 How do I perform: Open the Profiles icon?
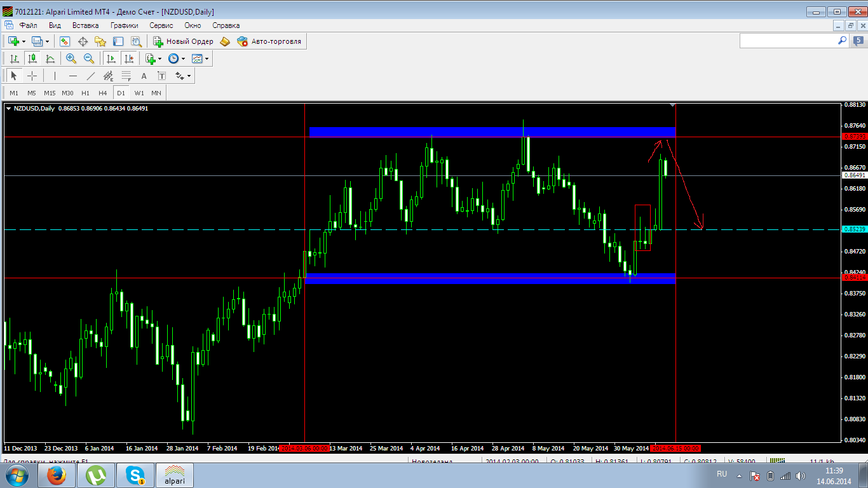(x=37, y=41)
